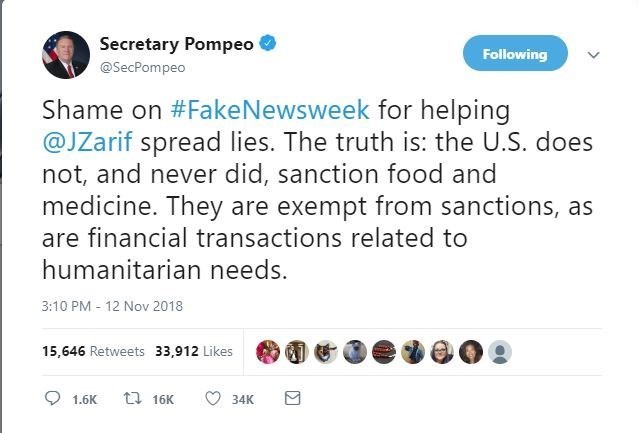Click the @SecPompeo handle
Screen dimensions: 639x433
143,66
